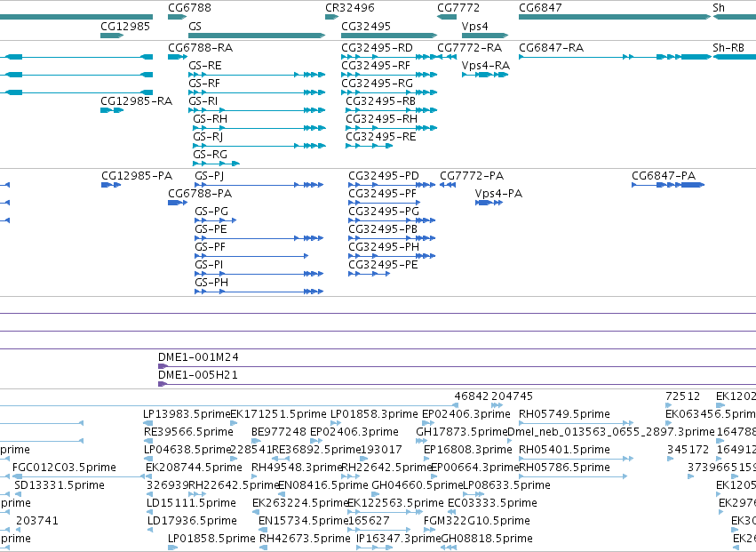
Task: Open the CG7772-PA protein label
Action: 472,176
